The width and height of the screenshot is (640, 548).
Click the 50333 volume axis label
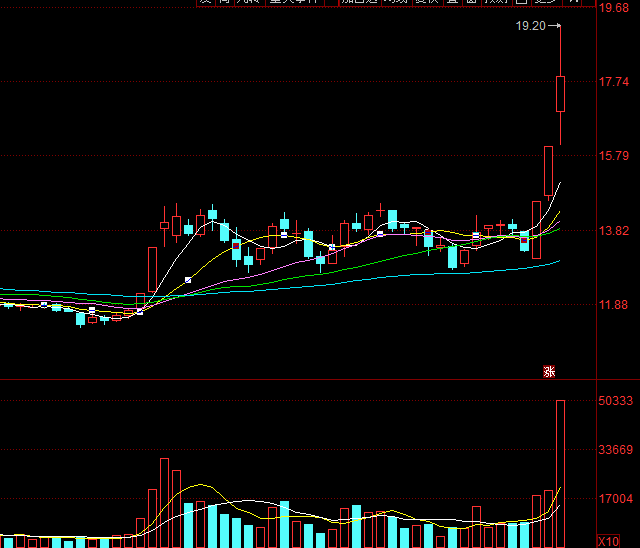click(x=616, y=401)
